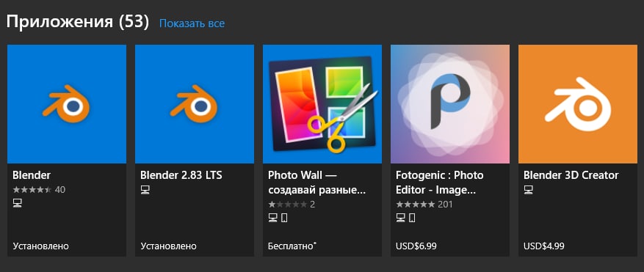
Task: Click mobile device icon under Fotogenic
Action: [412, 218]
